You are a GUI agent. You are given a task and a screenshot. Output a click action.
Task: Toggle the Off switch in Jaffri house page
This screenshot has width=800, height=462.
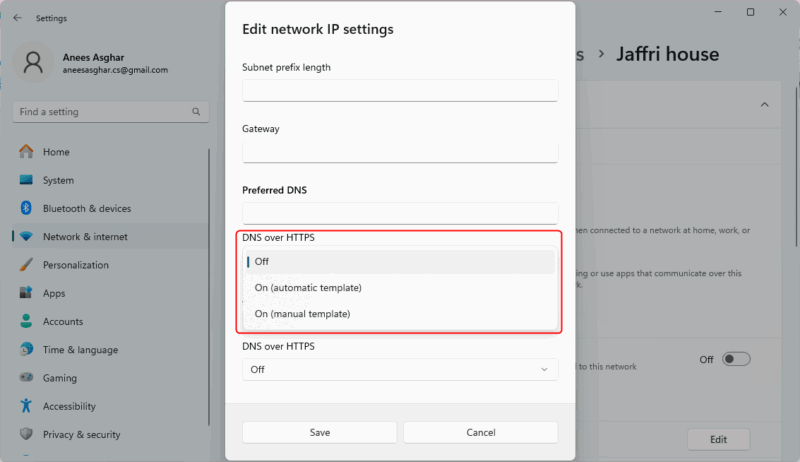736,359
